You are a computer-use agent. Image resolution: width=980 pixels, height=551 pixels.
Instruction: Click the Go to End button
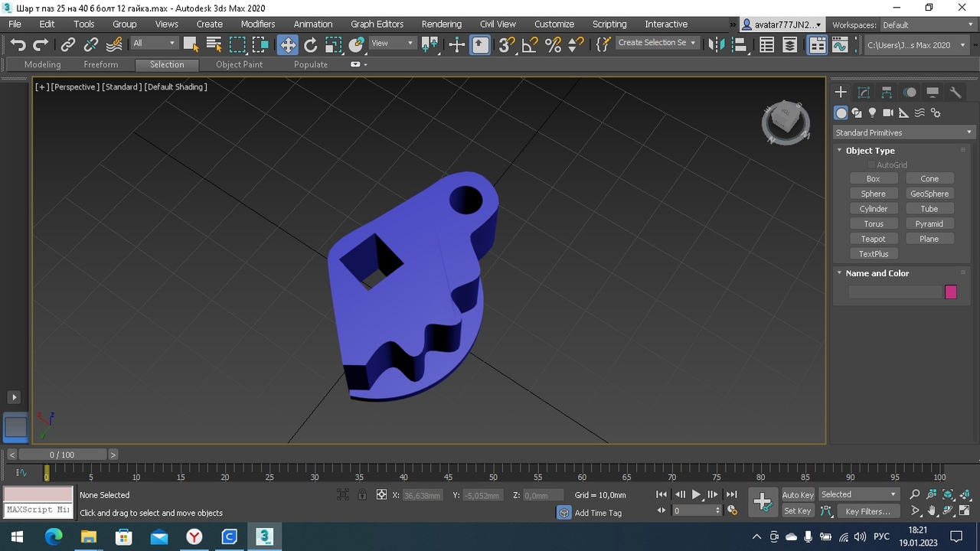(731, 495)
